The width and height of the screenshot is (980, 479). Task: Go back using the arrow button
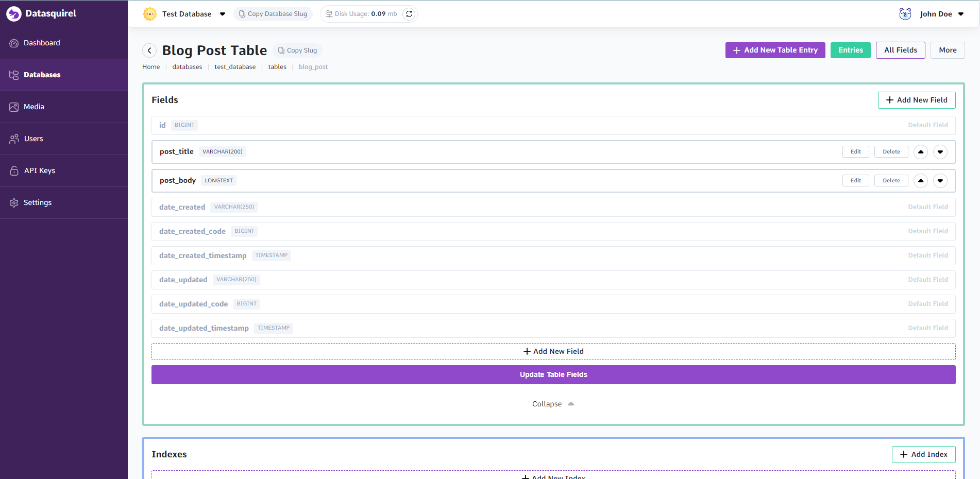(x=149, y=50)
